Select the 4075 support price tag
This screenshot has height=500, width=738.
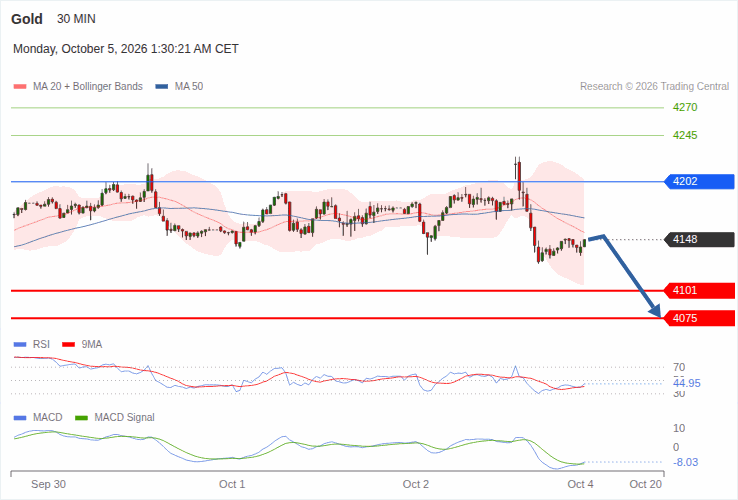pyautogui.click(x=699, y=318)
